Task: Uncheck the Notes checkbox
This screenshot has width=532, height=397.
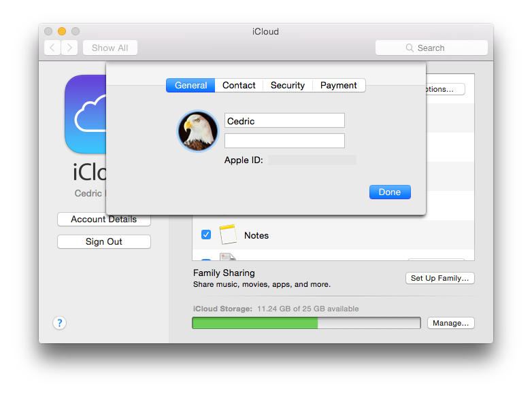Action: click(206, 235)
